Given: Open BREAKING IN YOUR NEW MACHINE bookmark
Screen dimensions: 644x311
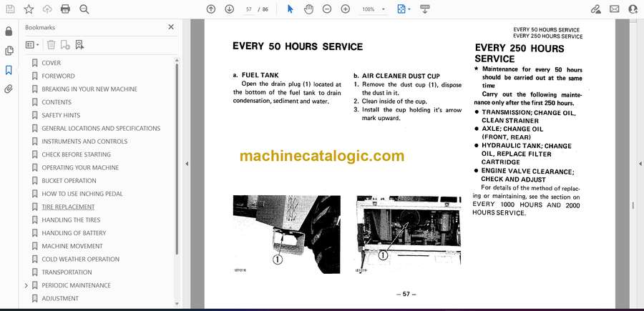Looking at the screenshot, I should (89, 89).
